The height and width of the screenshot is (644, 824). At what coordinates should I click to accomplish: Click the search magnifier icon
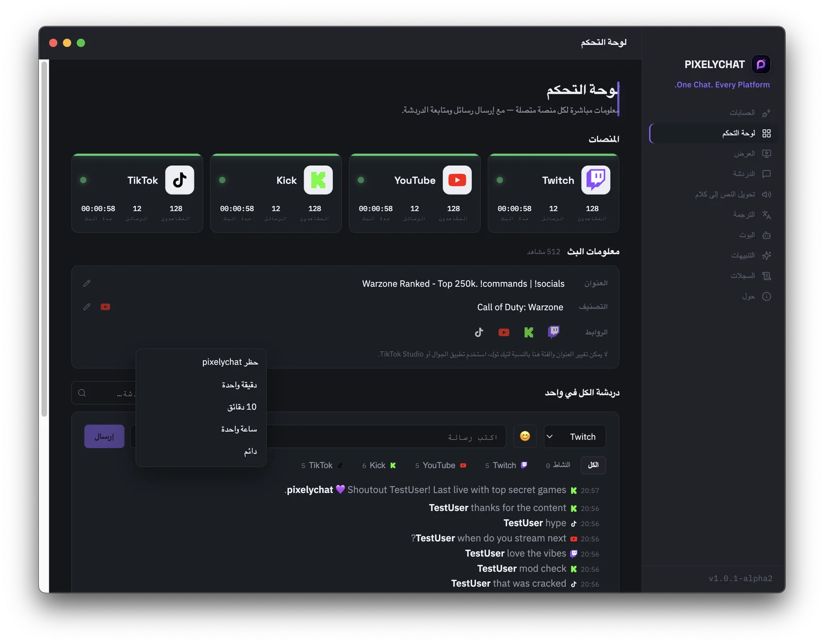pos(82,393)
